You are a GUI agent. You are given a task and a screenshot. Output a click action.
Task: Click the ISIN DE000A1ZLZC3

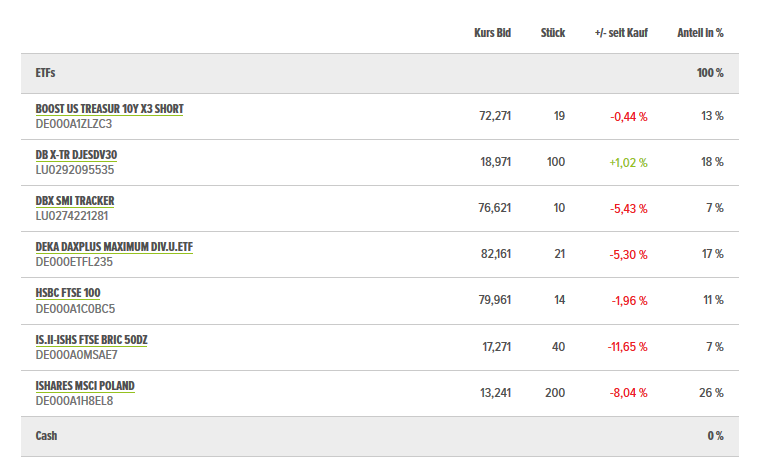click(x=74, y=124)
